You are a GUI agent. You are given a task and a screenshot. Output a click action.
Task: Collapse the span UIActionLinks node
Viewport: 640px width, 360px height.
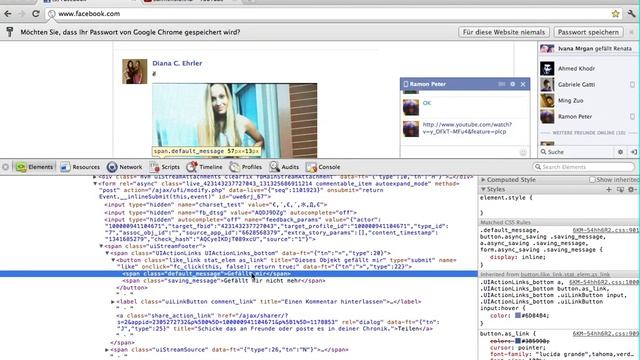tap(107, 253)
